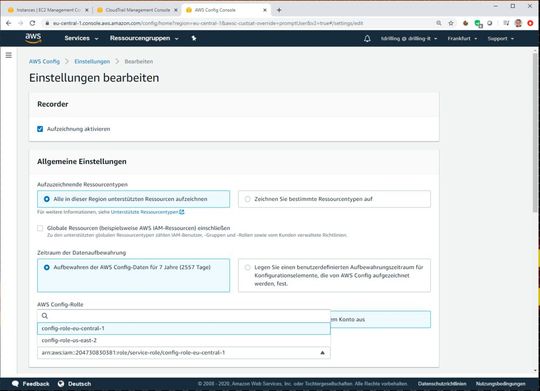This screenshot has height=391, width=540.
Task: Click the AWS logo home icon
Action: [33, 38]
